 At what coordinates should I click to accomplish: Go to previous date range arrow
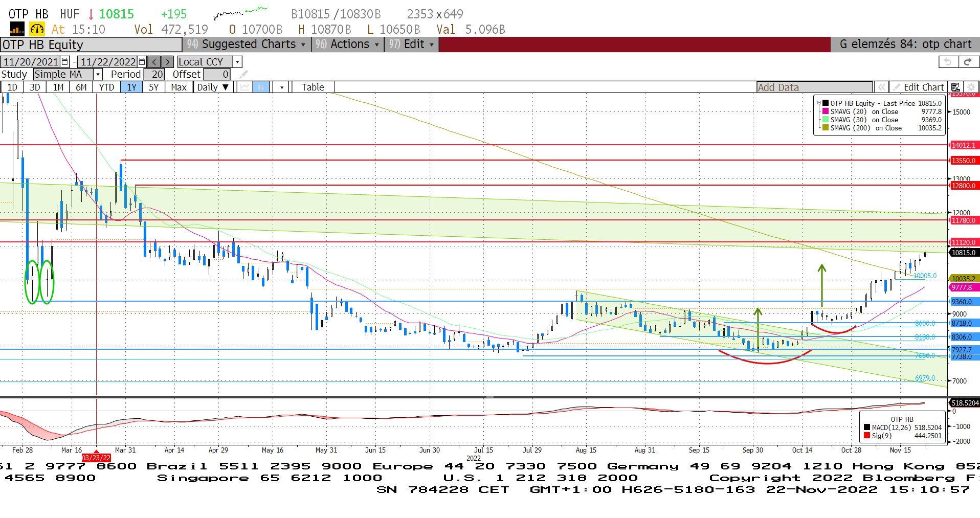coord(154,62)
